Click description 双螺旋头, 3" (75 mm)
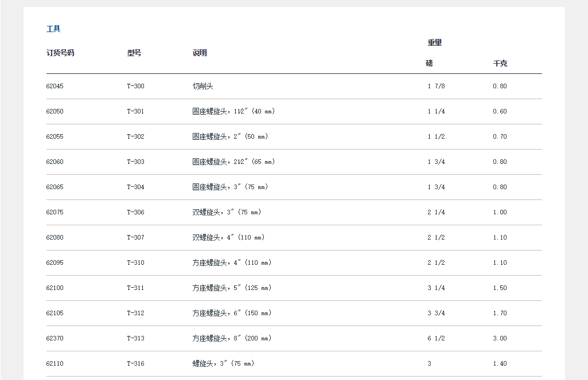The image size is (588, 380). pyautogui.click(x=227, y=212)
